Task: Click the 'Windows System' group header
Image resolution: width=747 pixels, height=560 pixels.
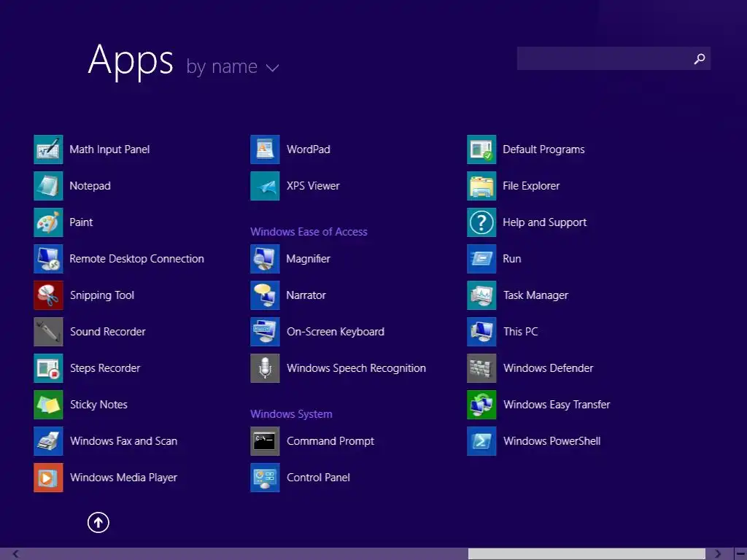Action: pyautogui.click(x=291, y=414)
